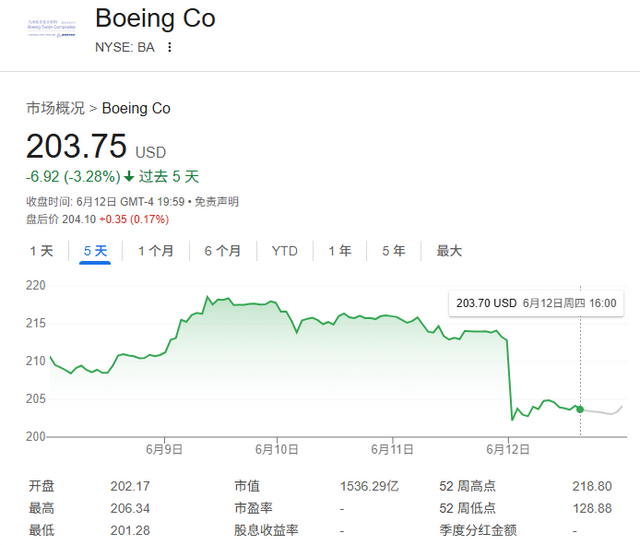Screen dimensions: 640x545
Task: Open the 市场概况 breadcrumb link
Action: 55,108
